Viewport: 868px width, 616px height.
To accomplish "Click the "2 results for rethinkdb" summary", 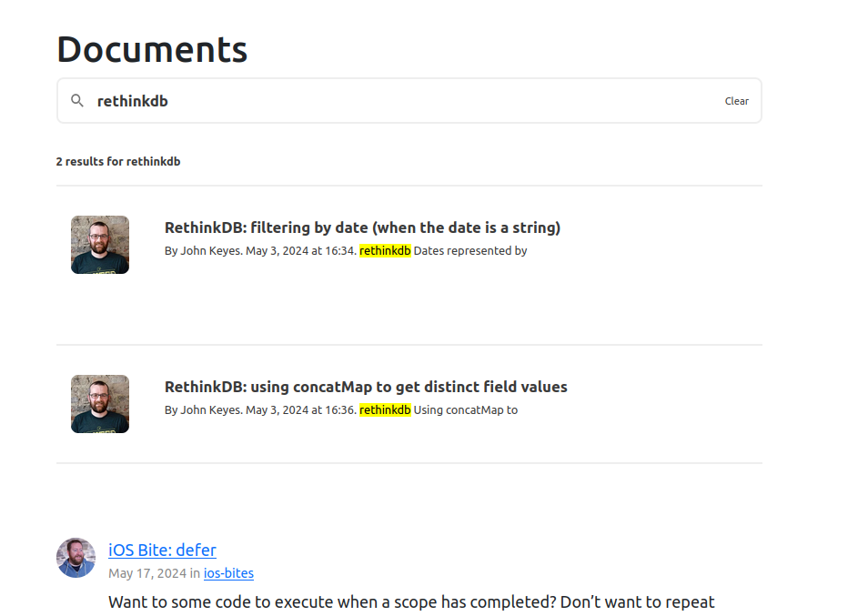I will 118,161.
